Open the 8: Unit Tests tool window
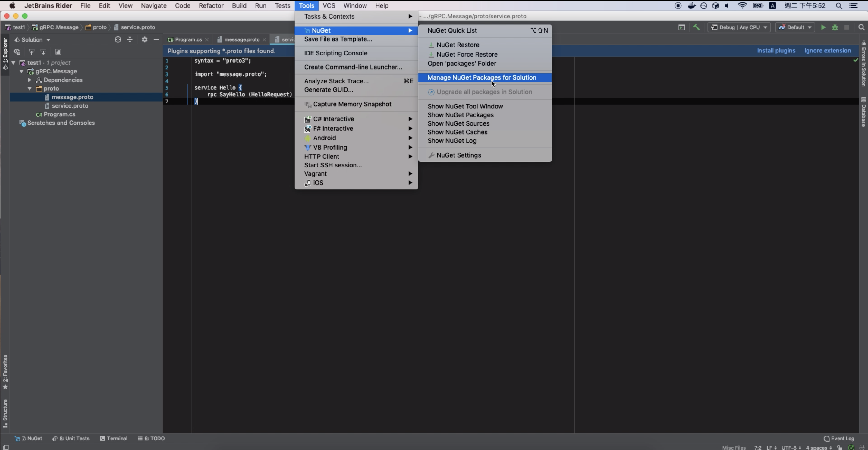The image size is (868, 450). 71,438
